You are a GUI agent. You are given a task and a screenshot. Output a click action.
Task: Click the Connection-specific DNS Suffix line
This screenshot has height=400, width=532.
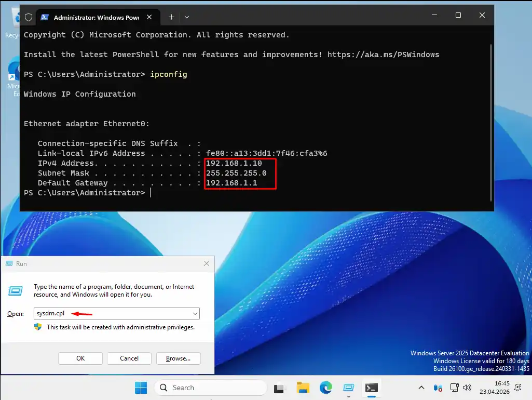[119, 143]
